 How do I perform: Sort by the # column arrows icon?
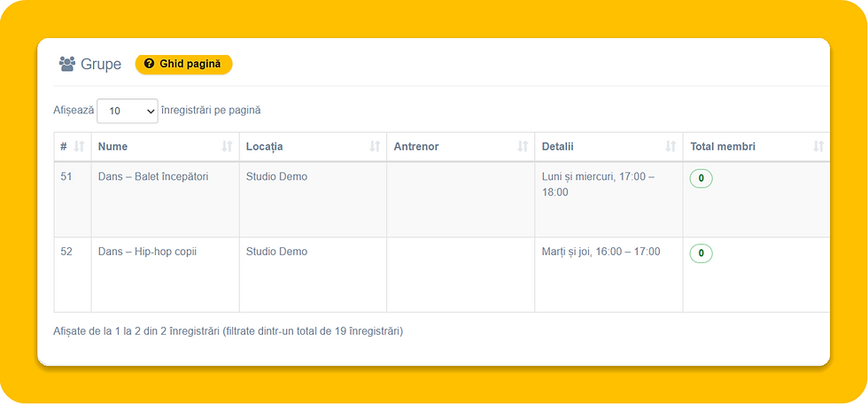(x=79, y=147)
